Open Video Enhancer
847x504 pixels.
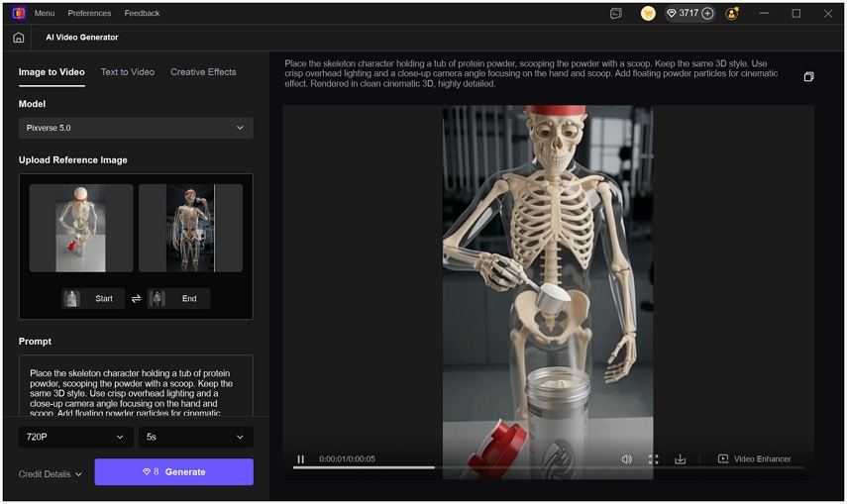click(754, 458)
